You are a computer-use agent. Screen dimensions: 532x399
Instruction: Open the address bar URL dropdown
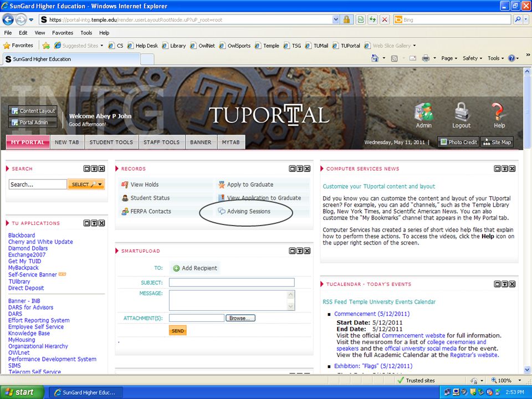[336, 20]
